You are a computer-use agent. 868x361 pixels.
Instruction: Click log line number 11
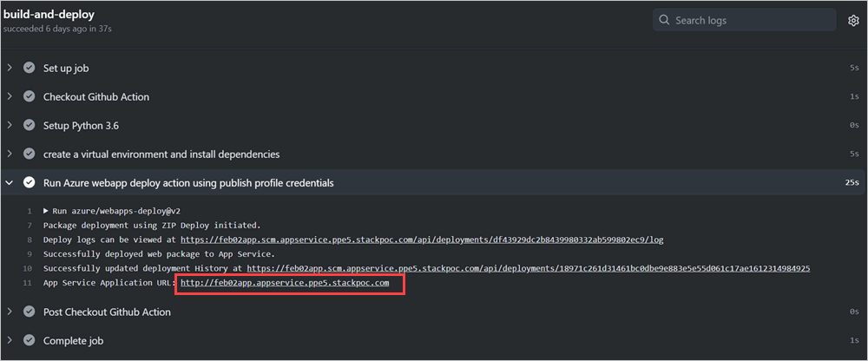[28, 283]
